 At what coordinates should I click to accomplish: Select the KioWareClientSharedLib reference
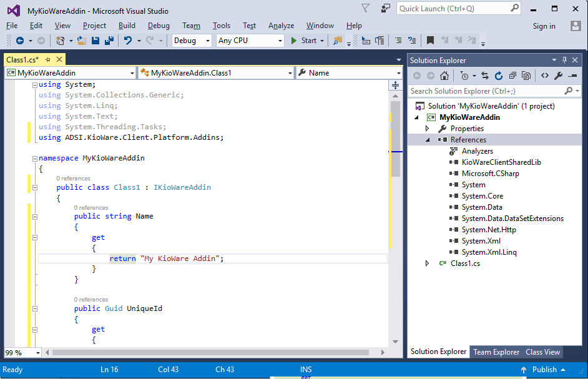(501, 162)
